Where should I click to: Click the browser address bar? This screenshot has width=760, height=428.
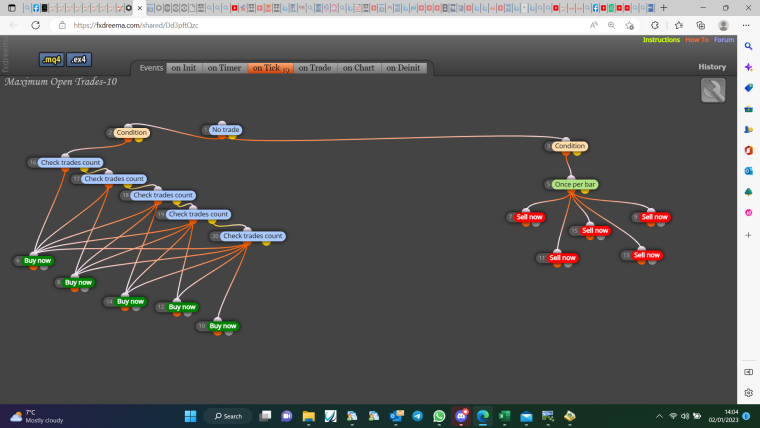[x=320, y=25]
